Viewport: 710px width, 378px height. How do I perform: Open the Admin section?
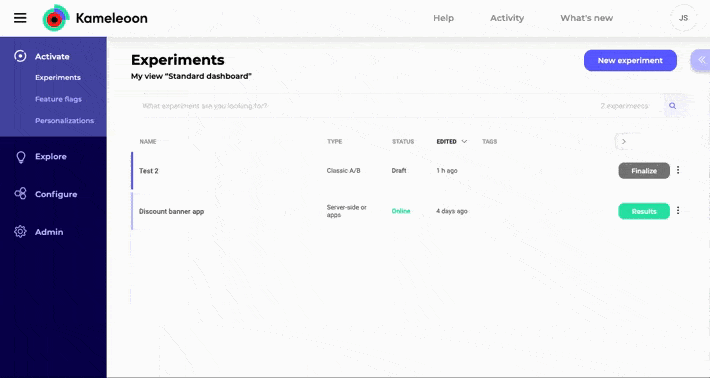pyautogui.click(x=49, y=232)
